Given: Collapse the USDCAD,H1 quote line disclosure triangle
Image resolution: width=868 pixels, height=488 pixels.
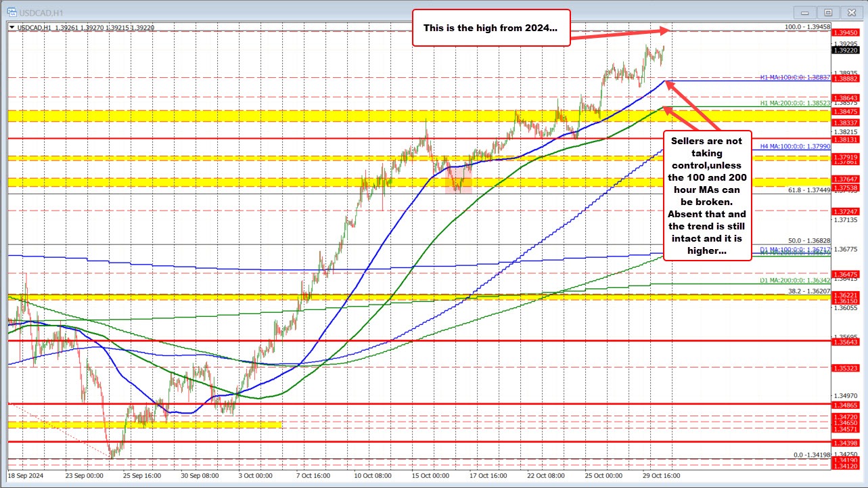Looking at the screenshot, I should [12, 26].
